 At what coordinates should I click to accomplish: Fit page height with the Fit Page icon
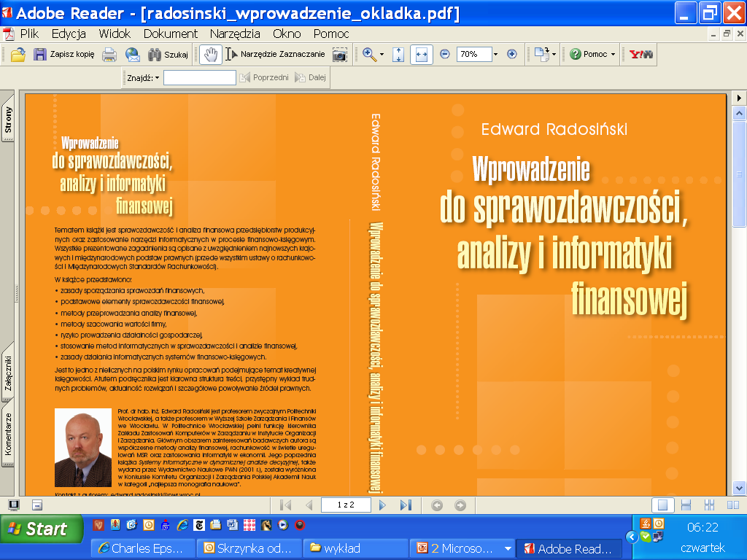[398, 54]
